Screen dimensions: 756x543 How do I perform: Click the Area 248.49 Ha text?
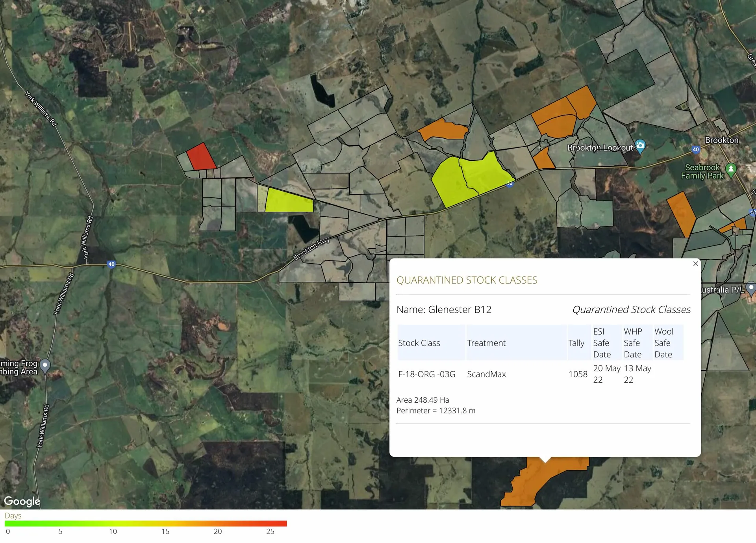point(422,400)
